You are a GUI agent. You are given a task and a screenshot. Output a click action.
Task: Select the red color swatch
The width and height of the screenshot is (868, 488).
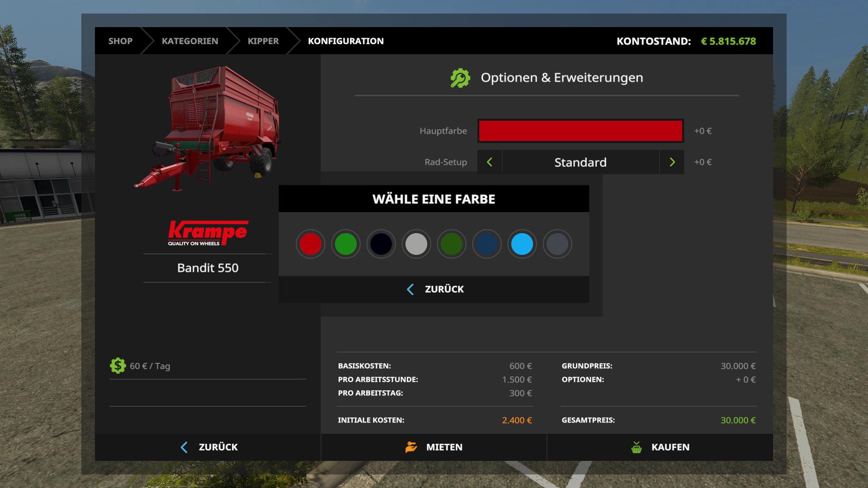[x=311, y=244]
